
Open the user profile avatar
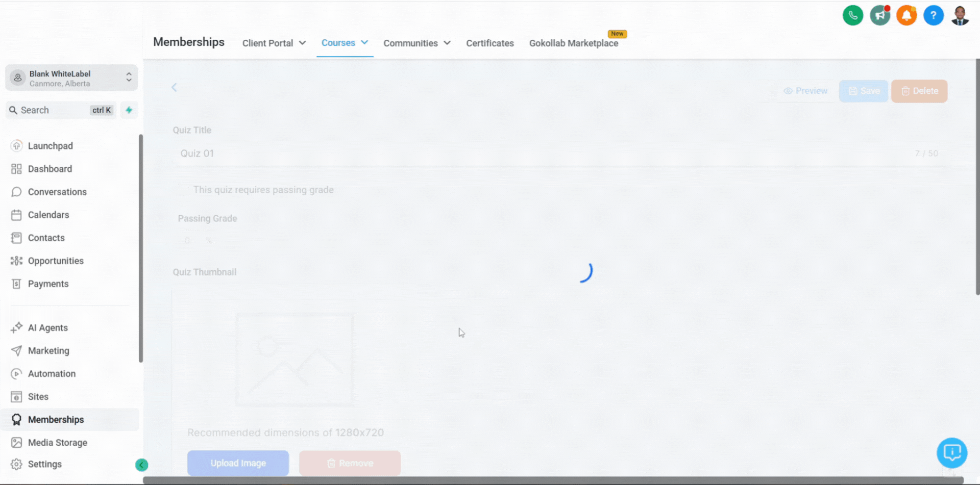[960, 15]
